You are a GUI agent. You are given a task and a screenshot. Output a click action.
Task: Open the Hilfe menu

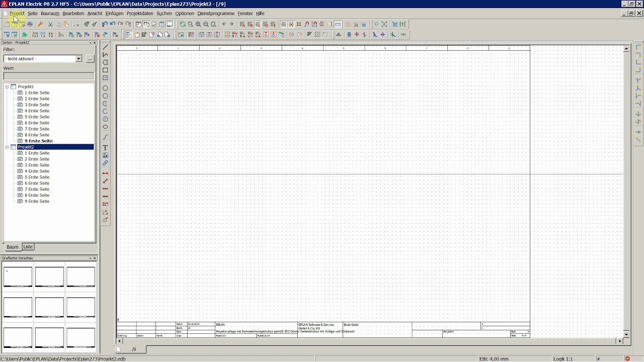pyautogui.click(x=260, y=14)
